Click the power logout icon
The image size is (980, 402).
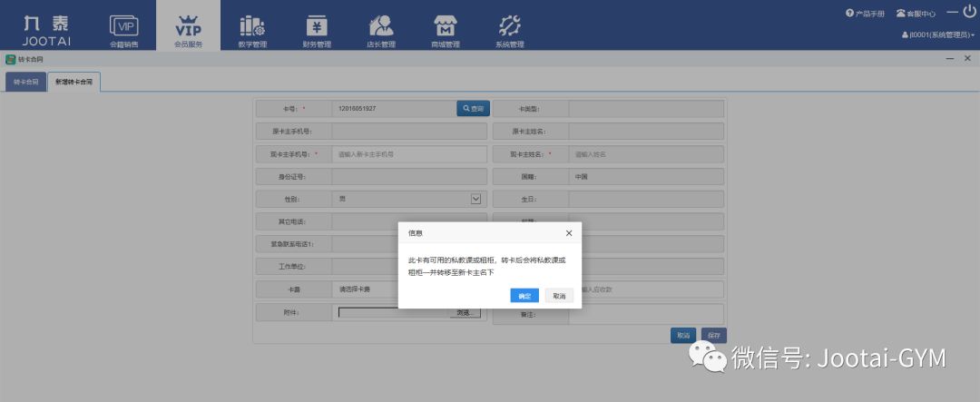point(969,11)
